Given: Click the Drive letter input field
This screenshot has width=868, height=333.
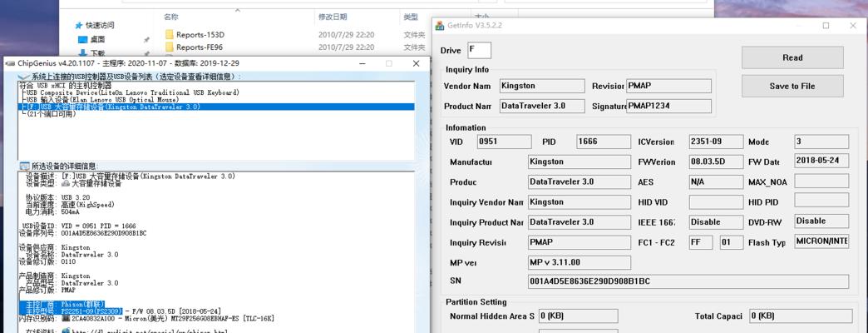Looking at the screenshot, I should point(479,50).
